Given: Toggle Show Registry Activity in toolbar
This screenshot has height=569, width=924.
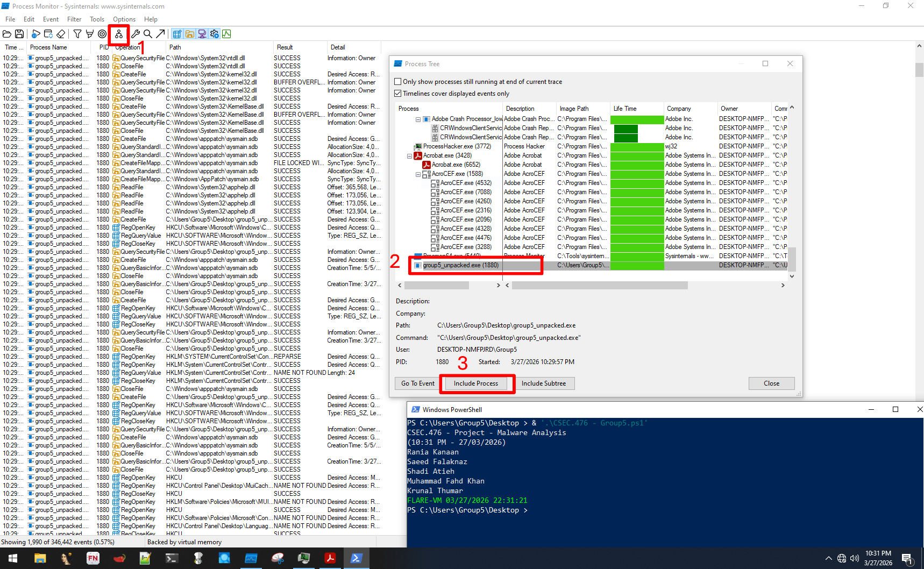Looking at the screenshot, I should pyautogui.click(x=177, y=33).
